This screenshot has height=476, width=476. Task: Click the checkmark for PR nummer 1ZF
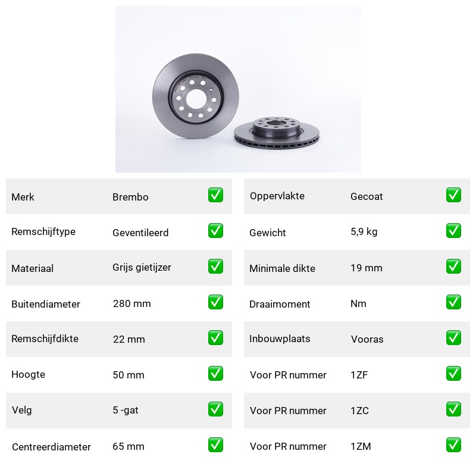point(453,374)
